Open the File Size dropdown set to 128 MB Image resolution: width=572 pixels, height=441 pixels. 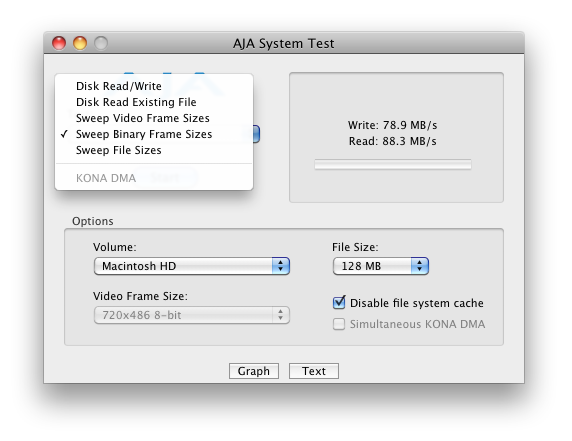pos(380,266)
